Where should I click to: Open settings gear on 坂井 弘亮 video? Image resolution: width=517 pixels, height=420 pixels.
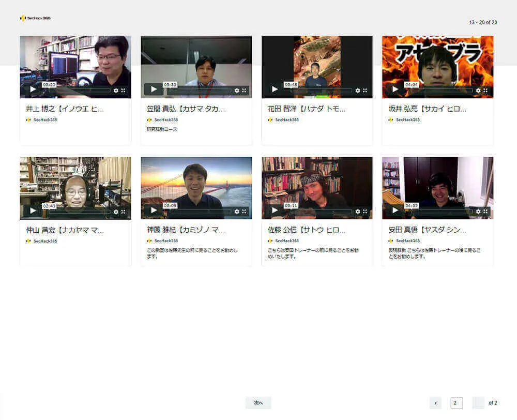click(x=478, y=91)
